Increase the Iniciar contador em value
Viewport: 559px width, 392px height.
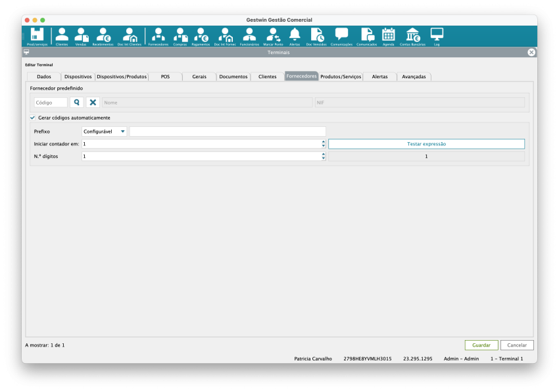tap(324, 141)
